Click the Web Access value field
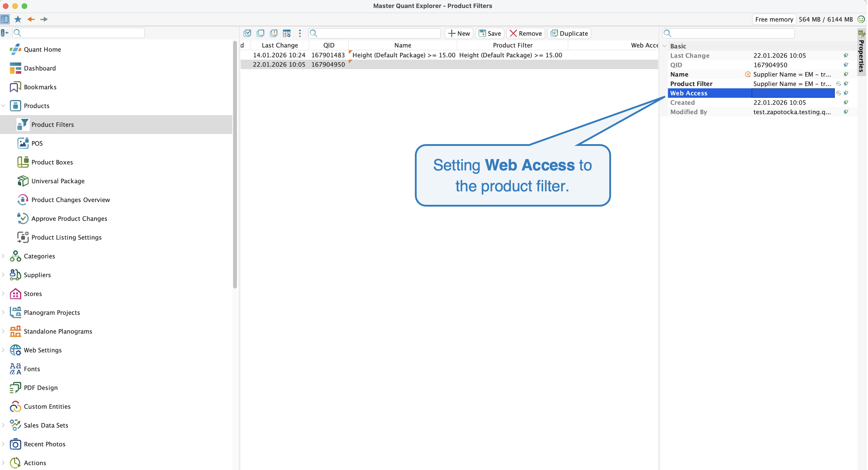Image resolution: width=868 pixels, height=470 pixels. (793, 93)
